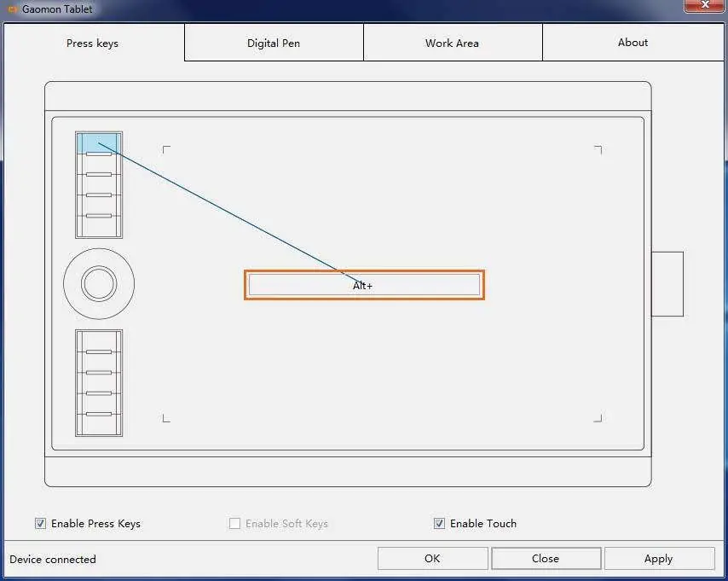The image size is (728, 581).
Task: Click the Alt+ key assignment field
Action: click(x=364, y=285)
